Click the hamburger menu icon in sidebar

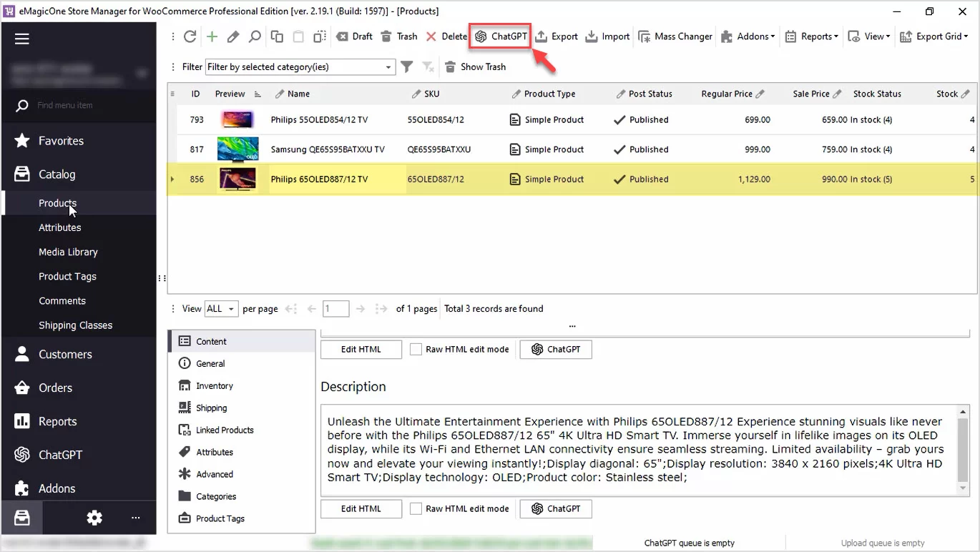22,39
